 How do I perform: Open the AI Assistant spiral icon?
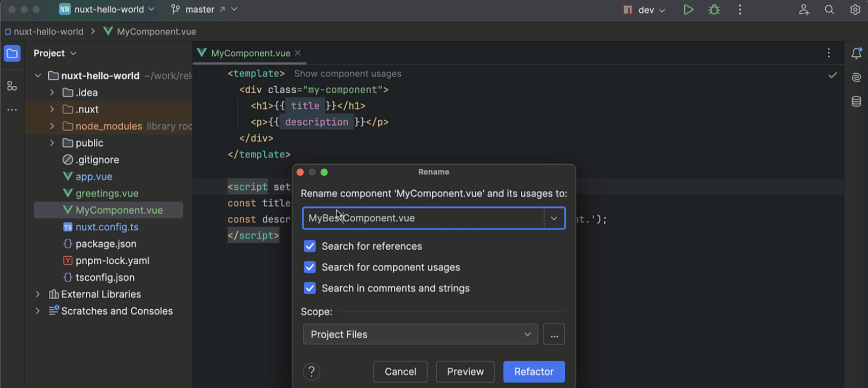pos(856,77)
